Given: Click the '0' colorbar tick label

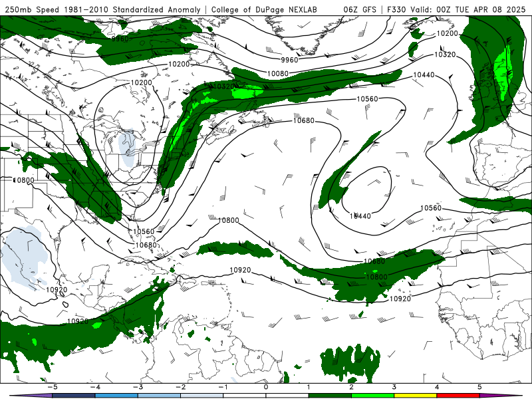Looking at the screenshot, I should click(x=266, y=387).
